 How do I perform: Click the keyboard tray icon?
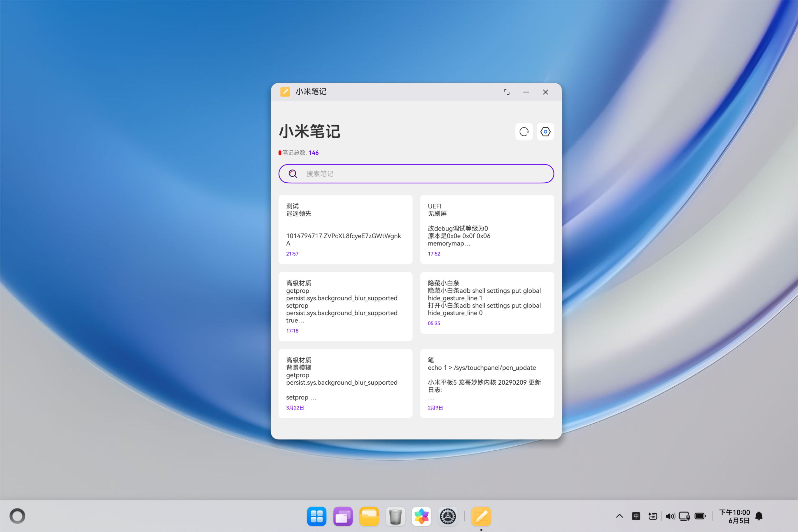pos(652,516)
